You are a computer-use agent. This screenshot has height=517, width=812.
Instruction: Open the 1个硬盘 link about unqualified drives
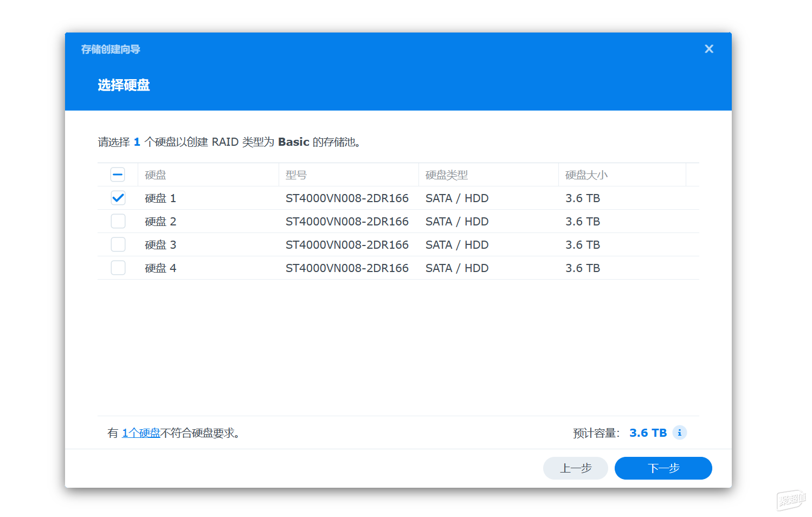click(141, 433)
